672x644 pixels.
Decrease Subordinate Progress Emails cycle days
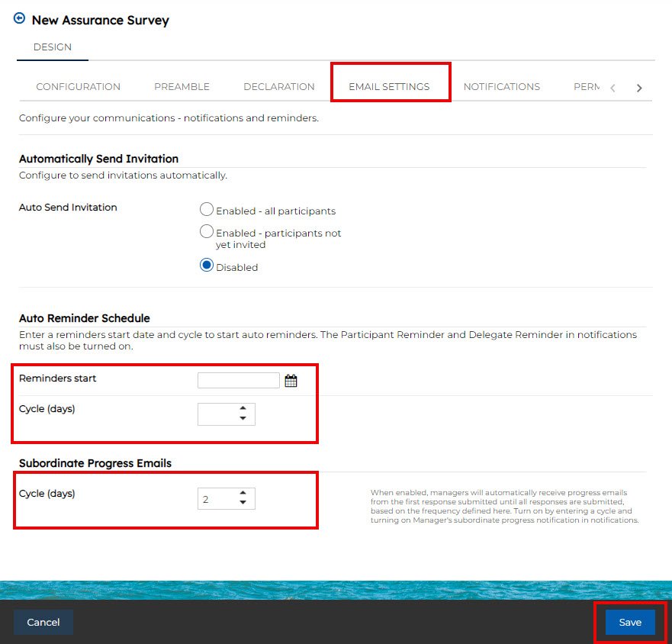(x=243, y=503)
